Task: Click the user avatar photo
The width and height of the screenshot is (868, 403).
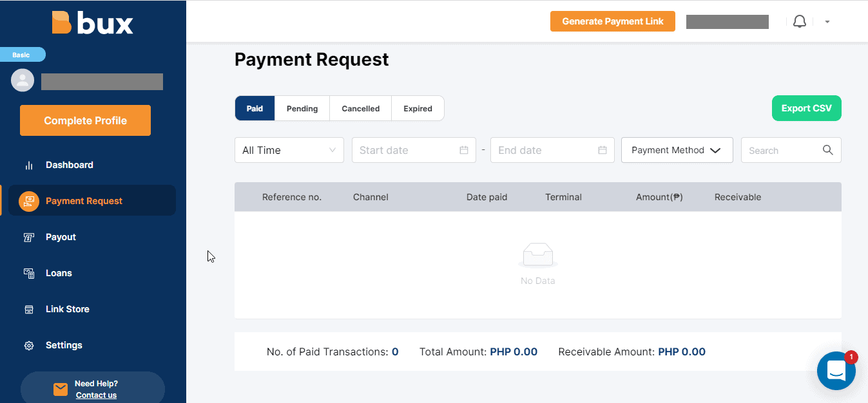Action: [23, 80]
